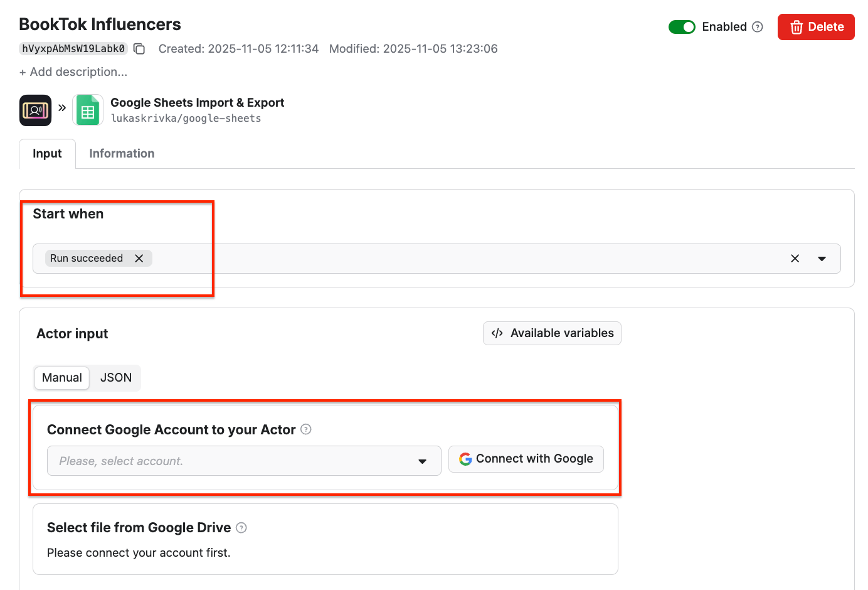Disable the task using the Enabled toggle
The image size is (868, 590).
click(682, 27)
